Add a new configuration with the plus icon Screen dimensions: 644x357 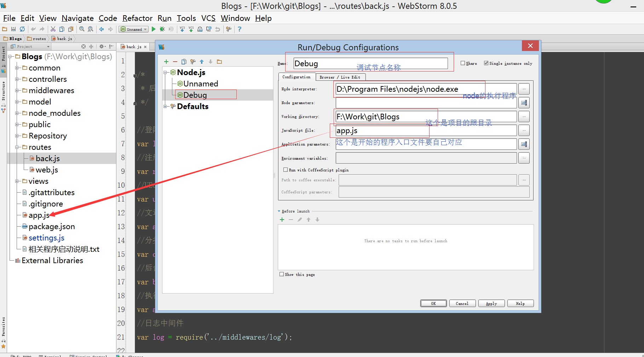point(166,62)
